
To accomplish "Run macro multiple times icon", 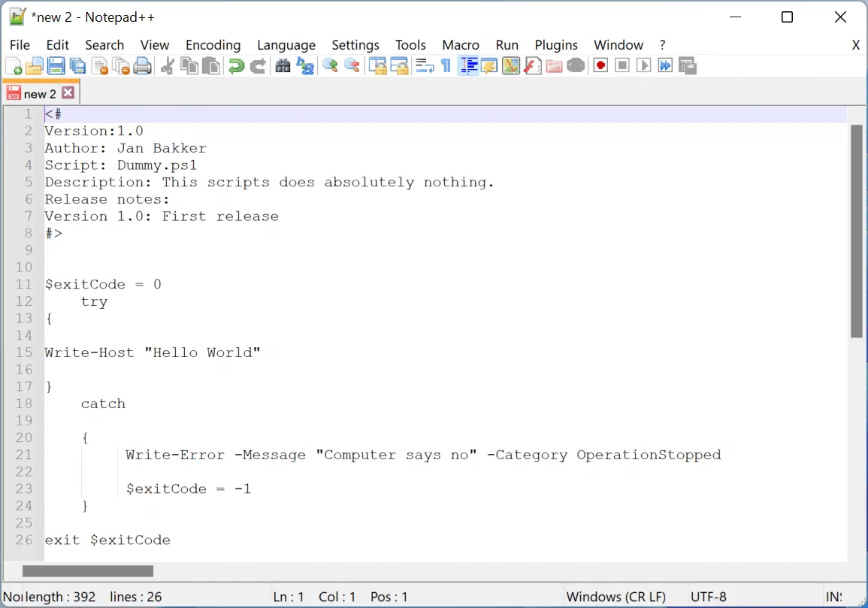I will [665, 66].
